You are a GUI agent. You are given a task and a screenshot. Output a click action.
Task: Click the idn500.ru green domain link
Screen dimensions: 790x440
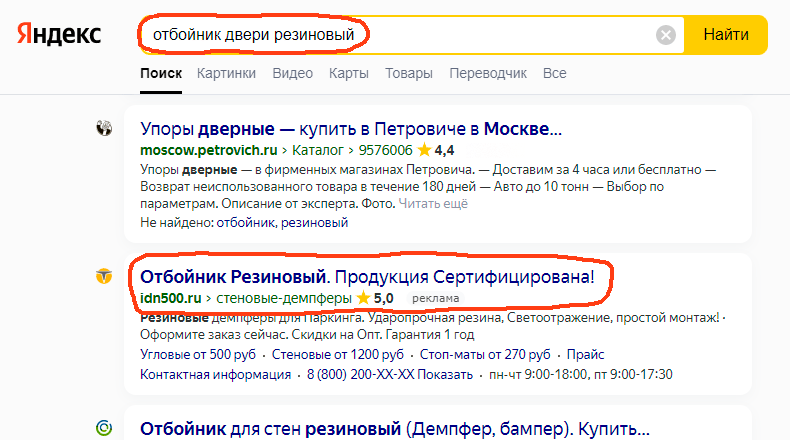[x=170, y=298]
